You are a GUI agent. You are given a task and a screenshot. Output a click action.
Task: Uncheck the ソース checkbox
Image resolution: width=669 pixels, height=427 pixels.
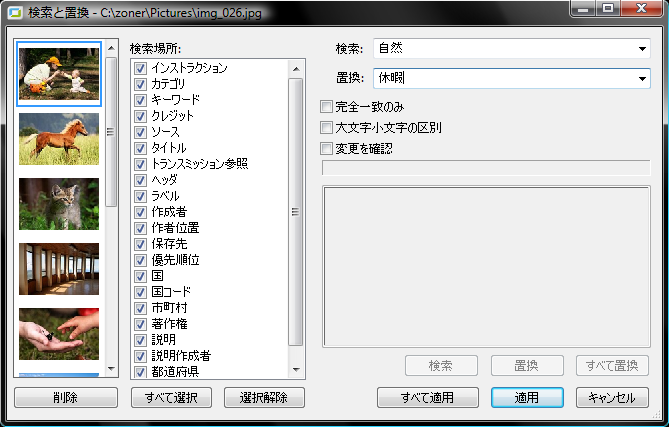140,132
